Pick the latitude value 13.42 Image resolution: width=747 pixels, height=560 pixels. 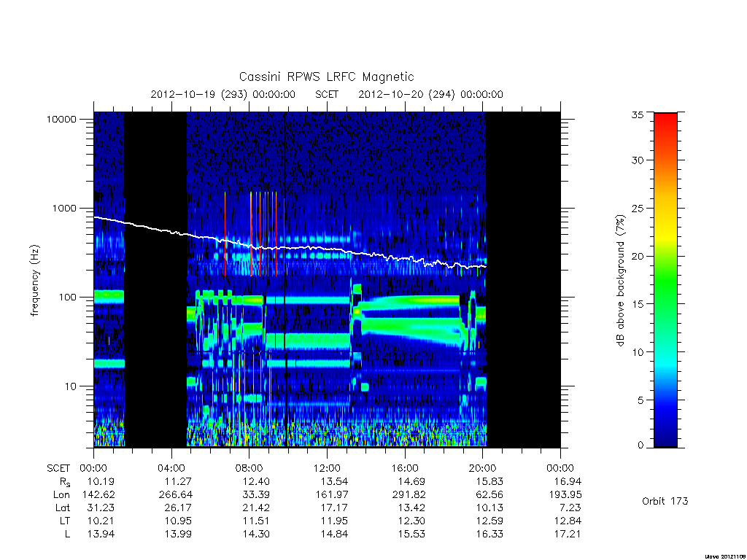412,508
